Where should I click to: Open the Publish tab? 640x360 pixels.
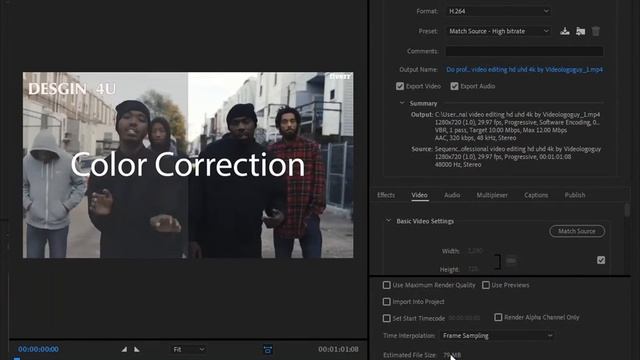click(575, 195)
